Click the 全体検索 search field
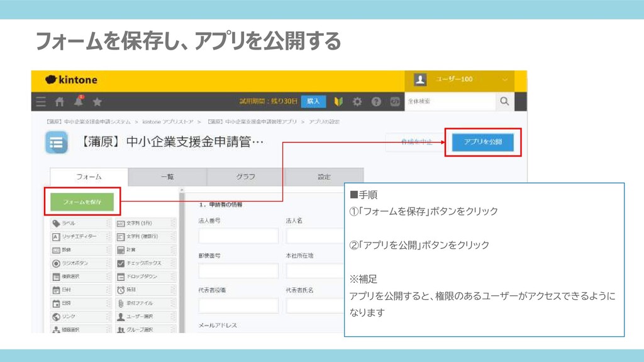The height and width of the screenshot is (362, 644). pyautogui.click(x=450, y=101)
